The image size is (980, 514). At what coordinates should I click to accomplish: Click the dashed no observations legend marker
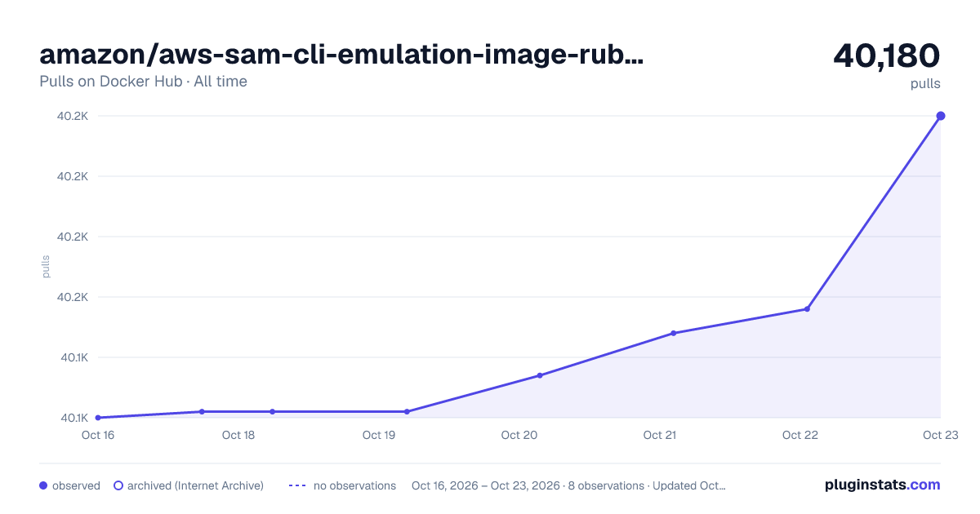coord(297,485)
